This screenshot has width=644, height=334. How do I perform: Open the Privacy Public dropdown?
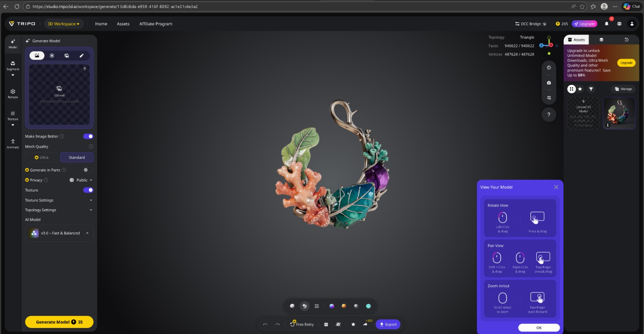click(x=81, y=180)
